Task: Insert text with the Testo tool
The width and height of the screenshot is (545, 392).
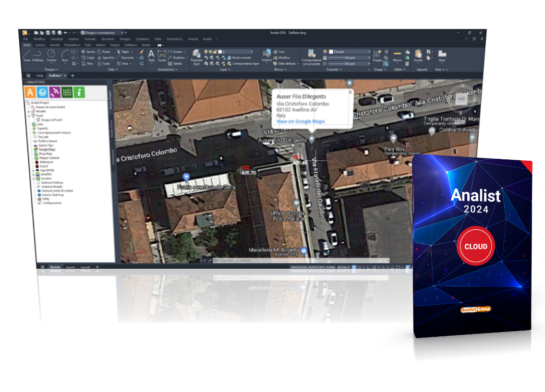Action: [x=151, y=56]
